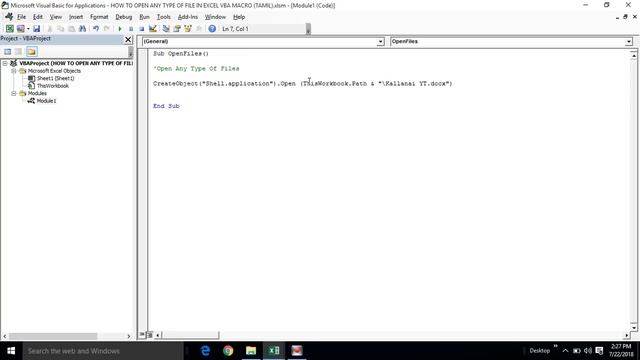Select the VBAProject root tree item

point(76,63)
